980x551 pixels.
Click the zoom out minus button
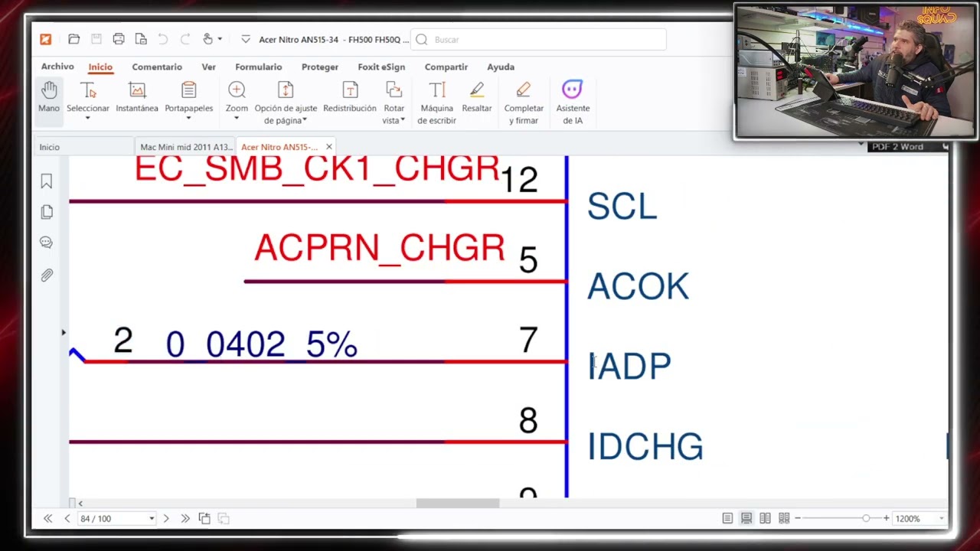[x=798, y=519]
